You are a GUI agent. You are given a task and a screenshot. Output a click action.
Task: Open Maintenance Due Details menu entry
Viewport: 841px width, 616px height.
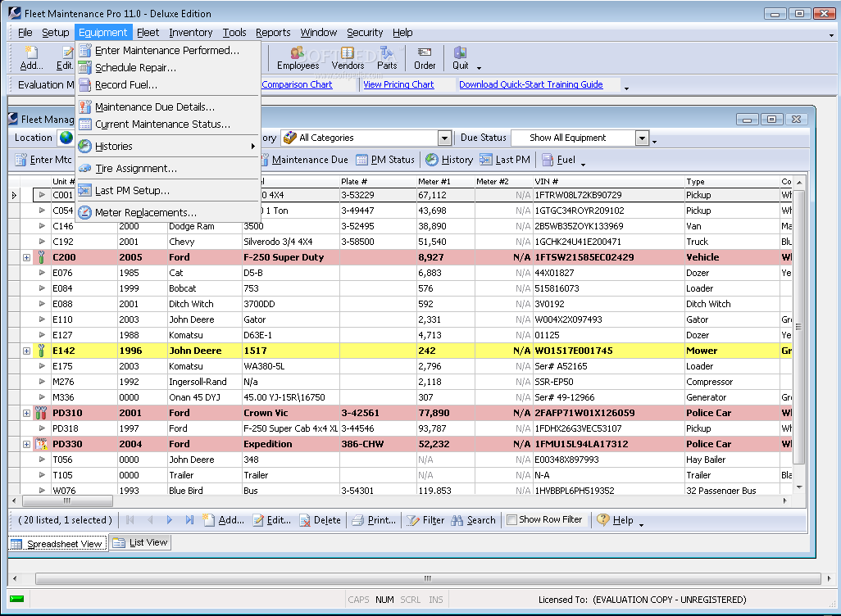point(168,106)
